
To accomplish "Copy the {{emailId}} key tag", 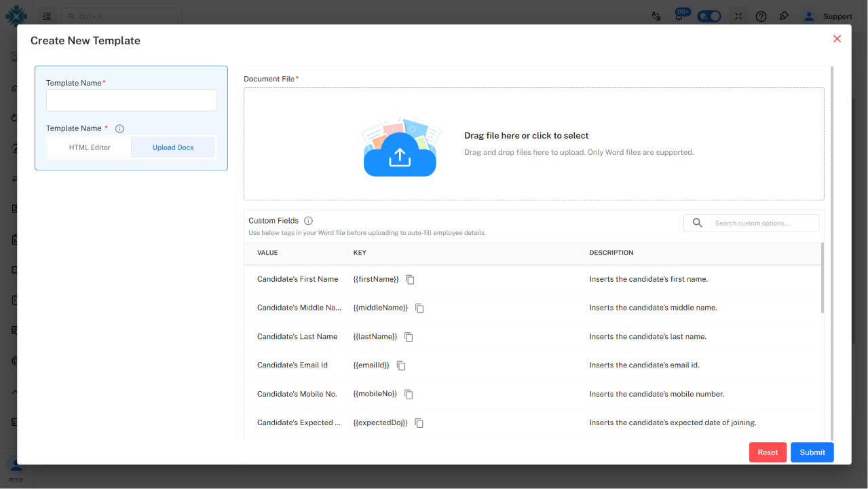I will click(401, 365).
